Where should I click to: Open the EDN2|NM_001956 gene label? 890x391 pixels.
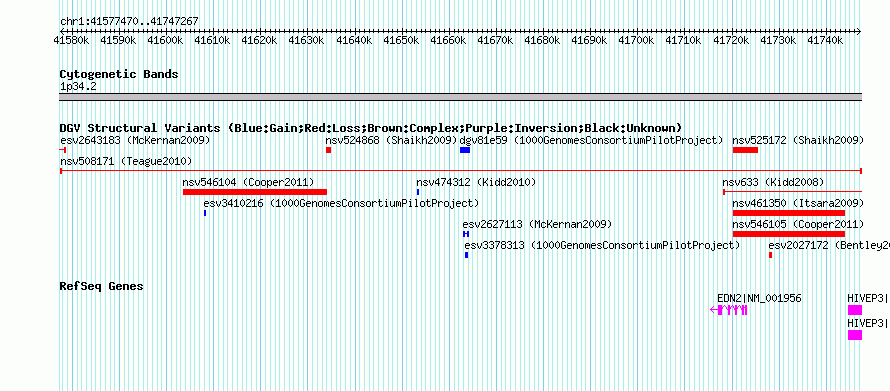point(759,298)
